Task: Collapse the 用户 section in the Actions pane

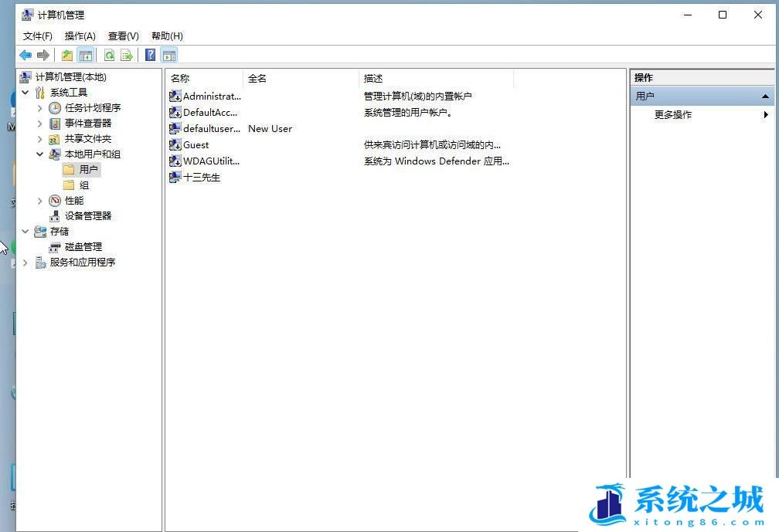Action: tap(765, 97)
